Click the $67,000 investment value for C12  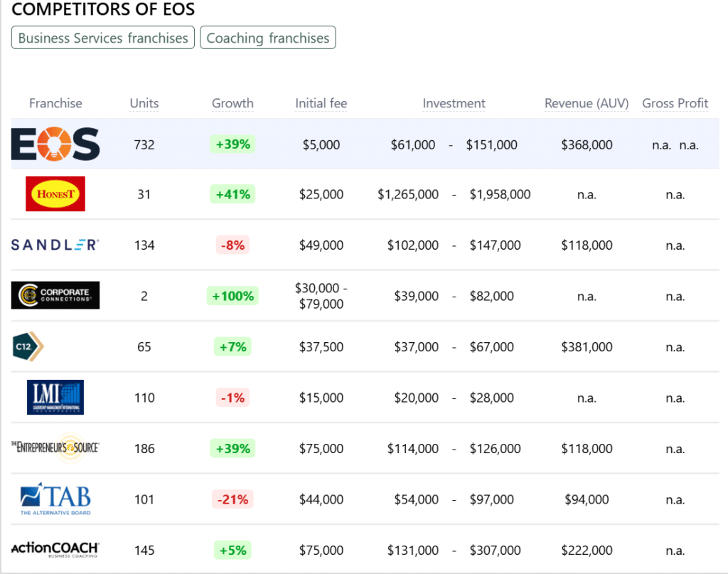click(x=492, y=347)
